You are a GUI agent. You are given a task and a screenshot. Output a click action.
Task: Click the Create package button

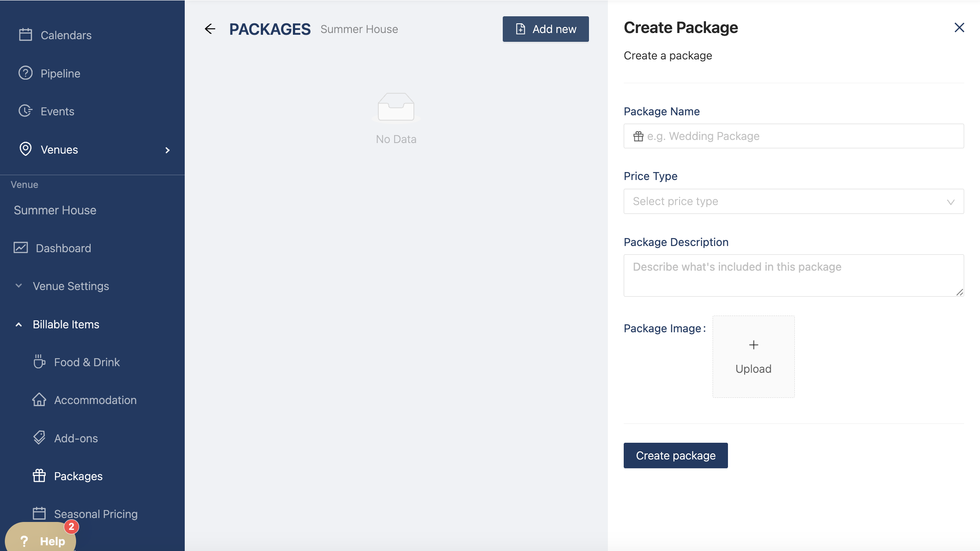click(676, 455)
